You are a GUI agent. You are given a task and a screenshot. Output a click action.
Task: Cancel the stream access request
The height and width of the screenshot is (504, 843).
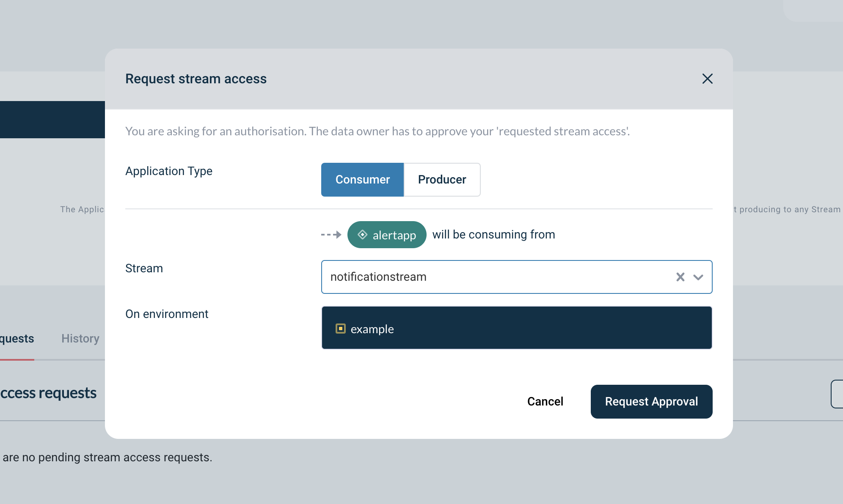pyautogui.click(x=545, y=402)
